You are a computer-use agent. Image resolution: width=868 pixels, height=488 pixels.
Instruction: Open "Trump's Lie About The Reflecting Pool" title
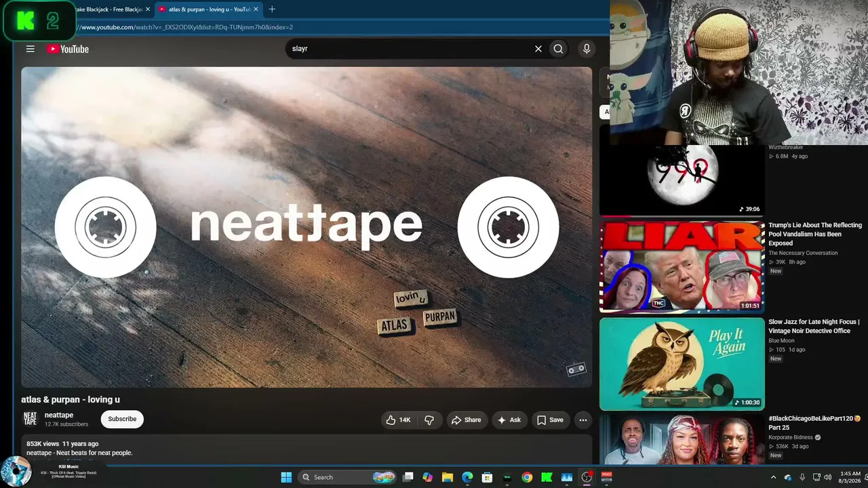pyautogui.click(x=815, y=234)
